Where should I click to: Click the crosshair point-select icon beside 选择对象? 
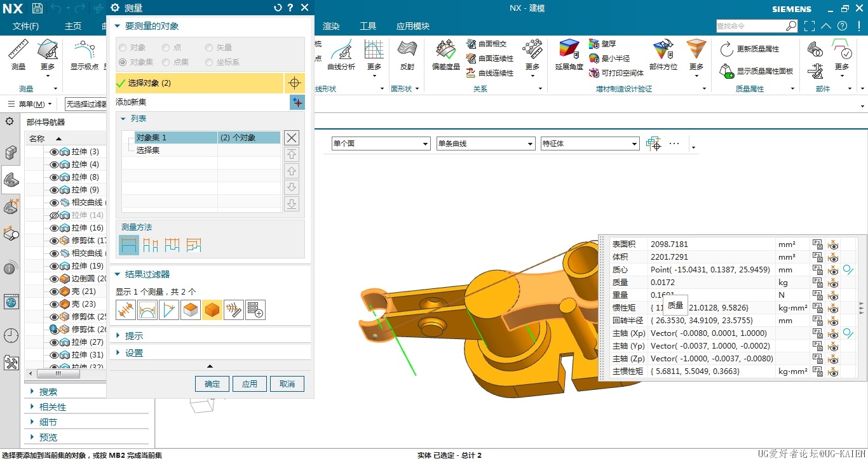coord(294,83)
